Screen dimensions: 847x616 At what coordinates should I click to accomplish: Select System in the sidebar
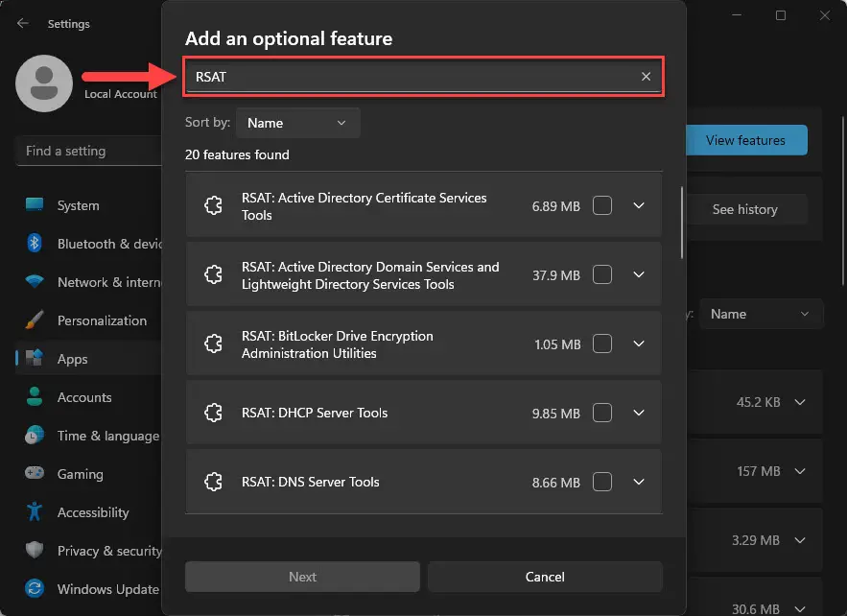pos(89,205)
